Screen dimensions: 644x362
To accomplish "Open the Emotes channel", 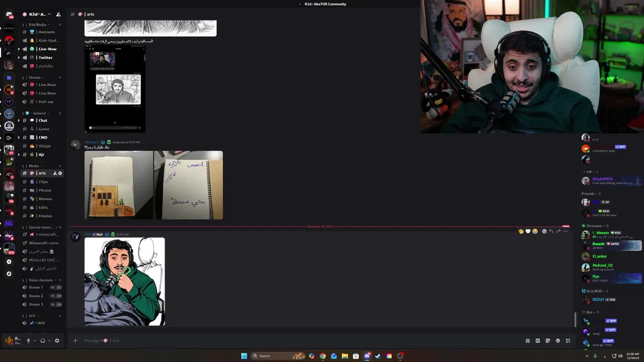I will [42, 216].
